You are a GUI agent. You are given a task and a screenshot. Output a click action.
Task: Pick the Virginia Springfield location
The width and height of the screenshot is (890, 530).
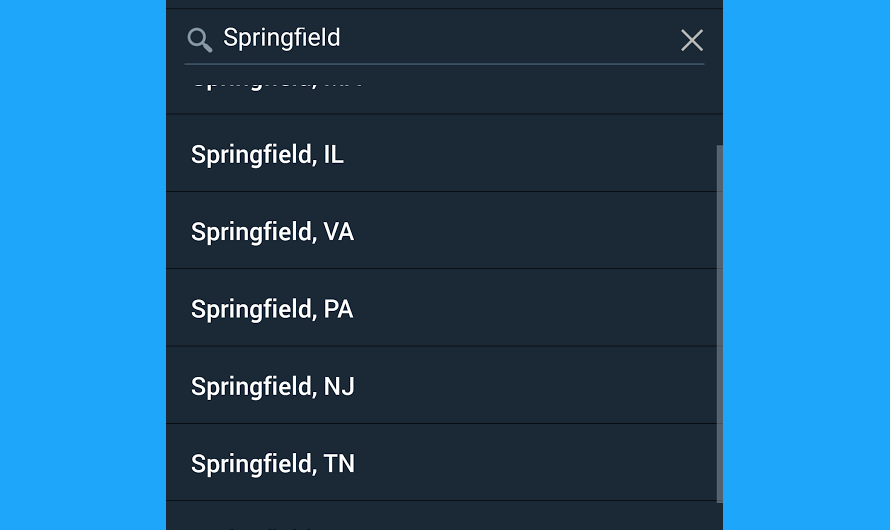[x=442, y=230]
